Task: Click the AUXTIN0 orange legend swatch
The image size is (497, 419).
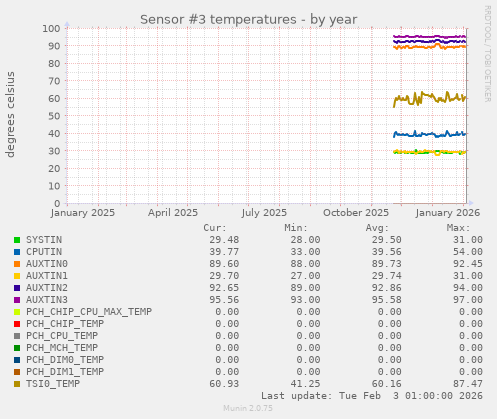Action: click(x=17, y=264)
